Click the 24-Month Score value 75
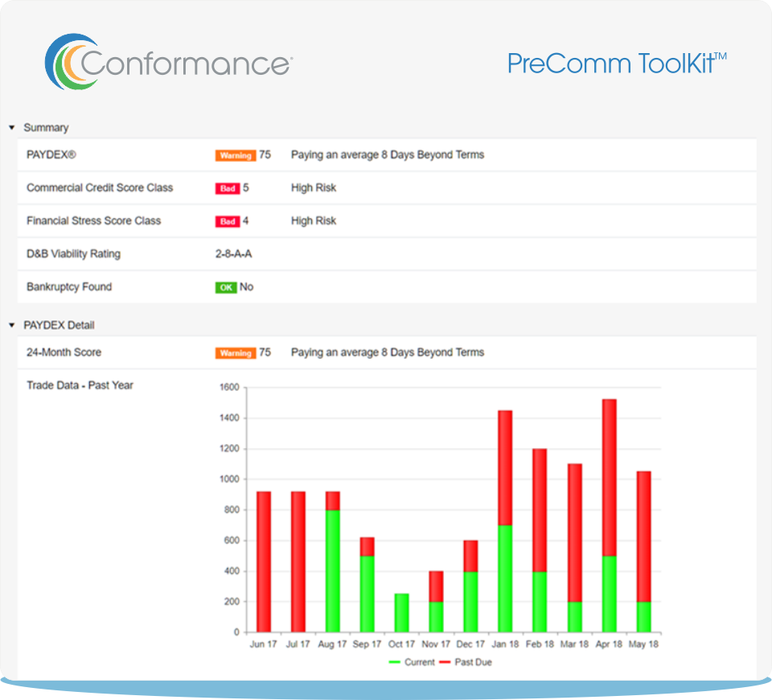Image resolution: width=772 pixels, height=700 pixels. pyautogui.click(x=265, y=352)
